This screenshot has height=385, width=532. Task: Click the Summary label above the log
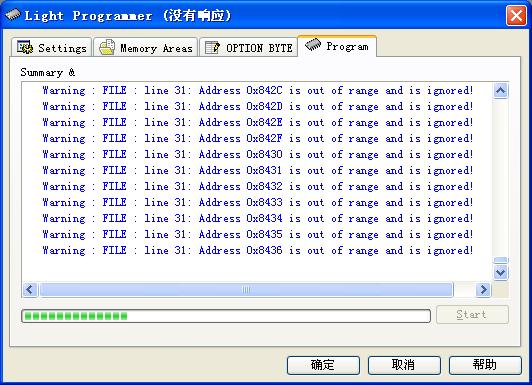(x=48, y=72)
